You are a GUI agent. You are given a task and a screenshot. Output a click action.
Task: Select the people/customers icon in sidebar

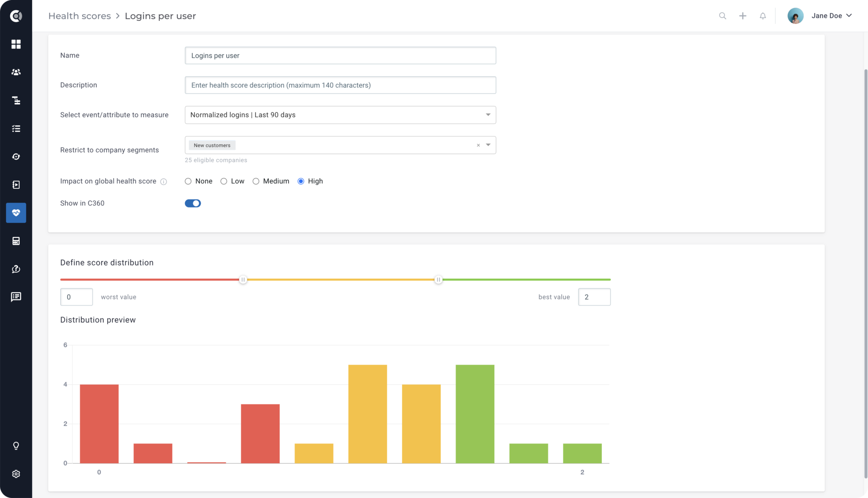tap(16, 72)
